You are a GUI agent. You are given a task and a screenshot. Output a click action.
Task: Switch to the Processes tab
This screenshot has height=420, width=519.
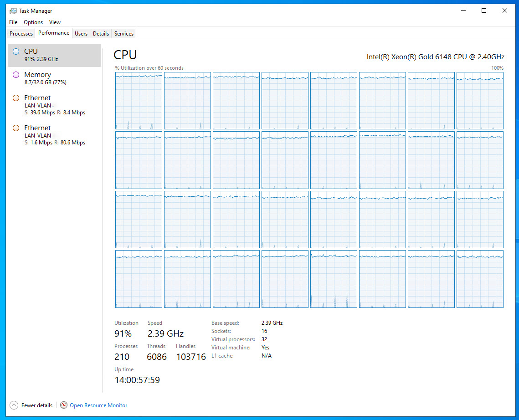pos(21,34)
